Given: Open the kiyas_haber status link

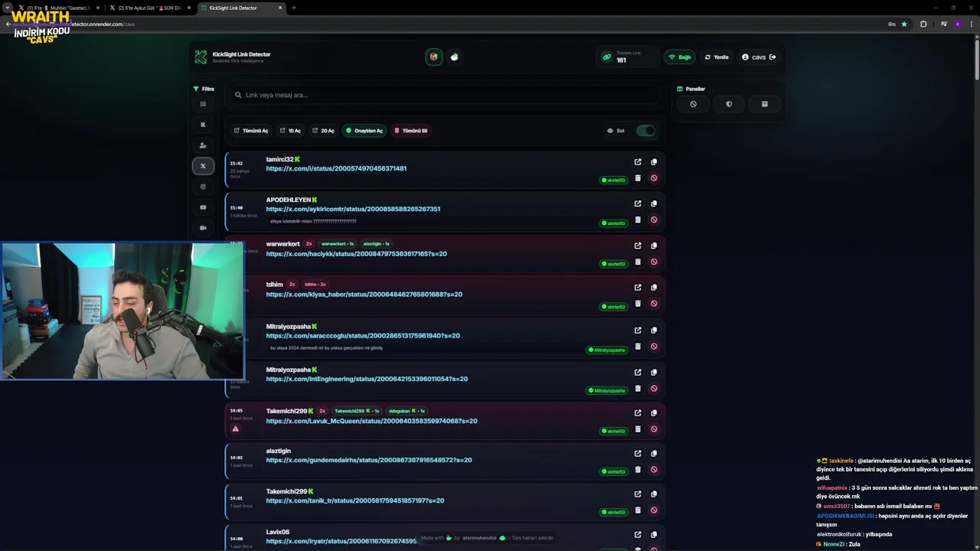Looking at the screenshot, I should (x=364, y=295).
